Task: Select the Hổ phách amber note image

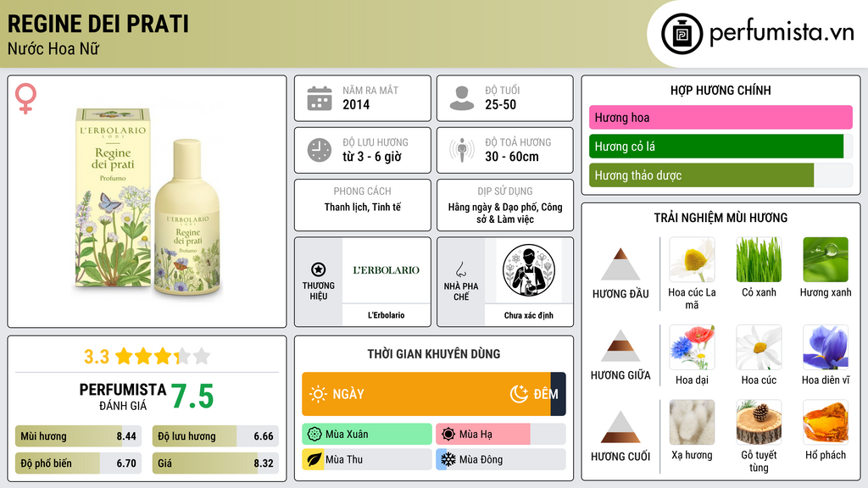Action: tap(826, 423)
